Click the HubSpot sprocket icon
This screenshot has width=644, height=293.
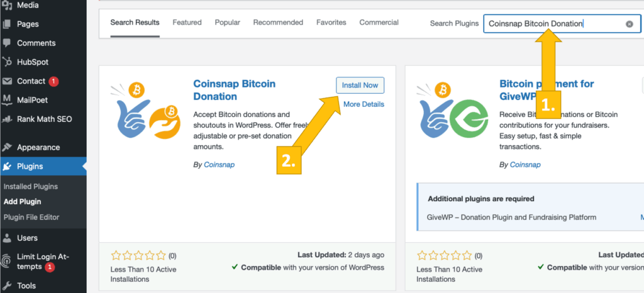click(x=8, y=62)
